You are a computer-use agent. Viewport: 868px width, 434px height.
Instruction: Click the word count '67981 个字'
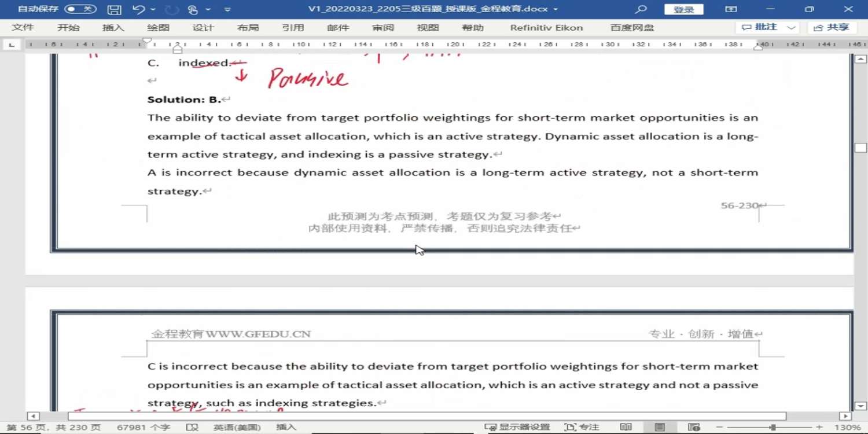click(x=144, y=427)
